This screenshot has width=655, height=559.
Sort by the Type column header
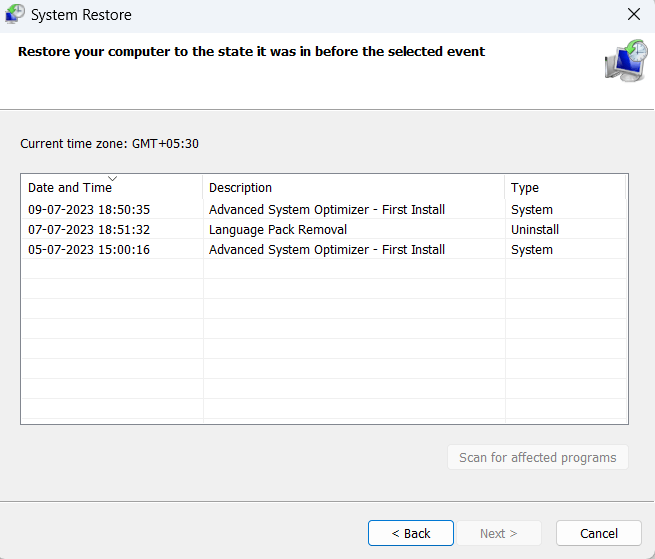pyautogui.click(x=525, y=188)
